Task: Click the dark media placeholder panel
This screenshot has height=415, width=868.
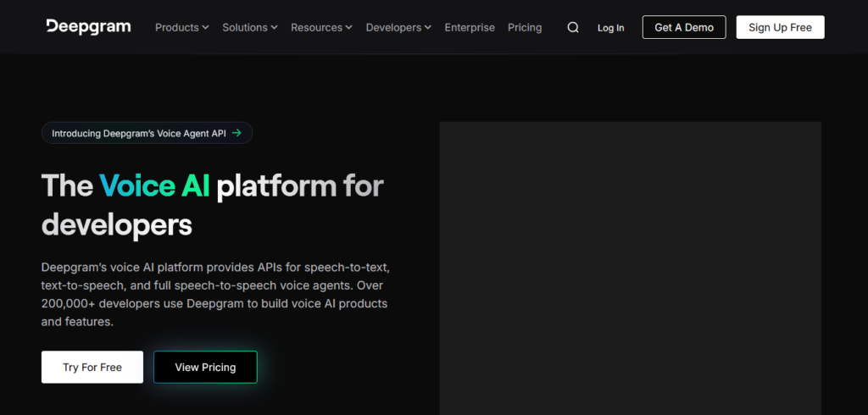Action: pos(630,268)
